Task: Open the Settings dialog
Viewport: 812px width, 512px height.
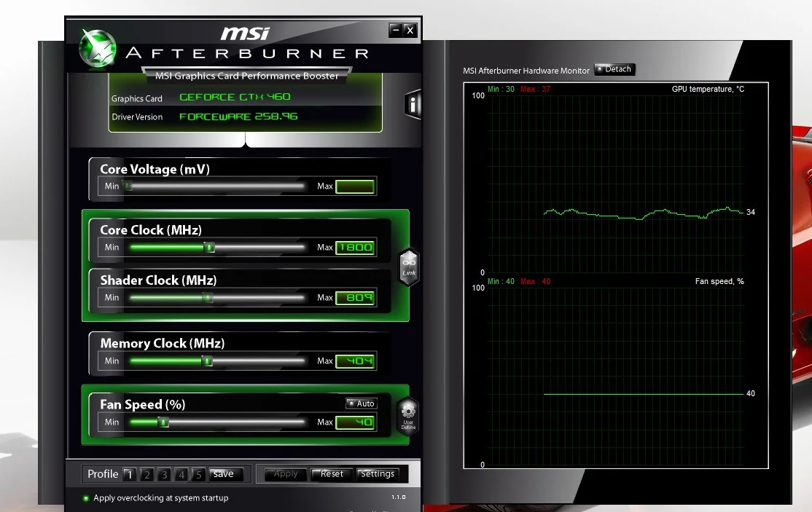Action: pos(377,473)
